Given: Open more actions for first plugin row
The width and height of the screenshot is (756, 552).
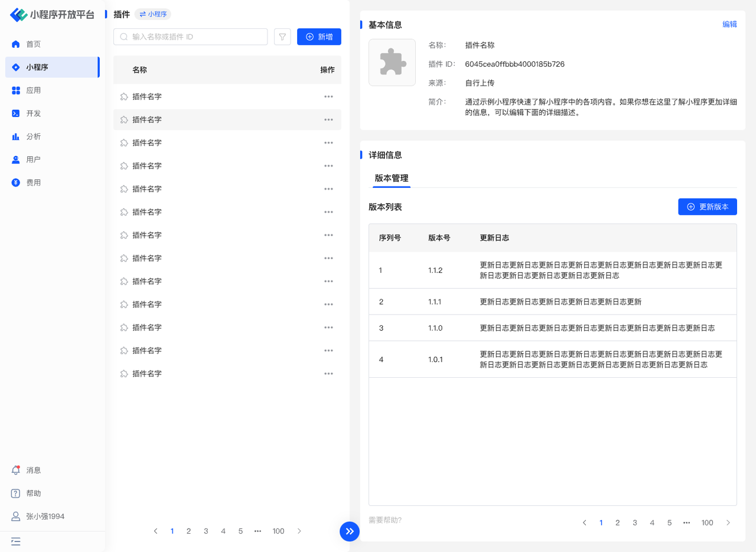Looking at the screenshot, I should pos(328,96).
